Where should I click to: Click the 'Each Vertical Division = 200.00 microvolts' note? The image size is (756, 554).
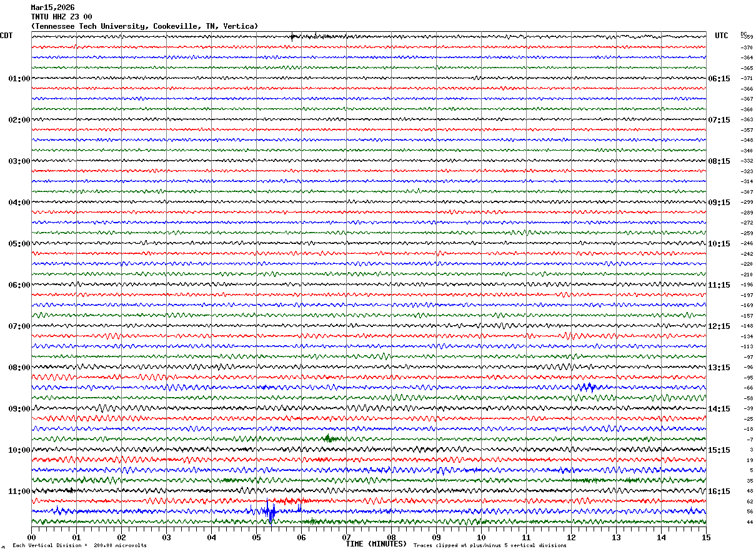coord(80,546)
